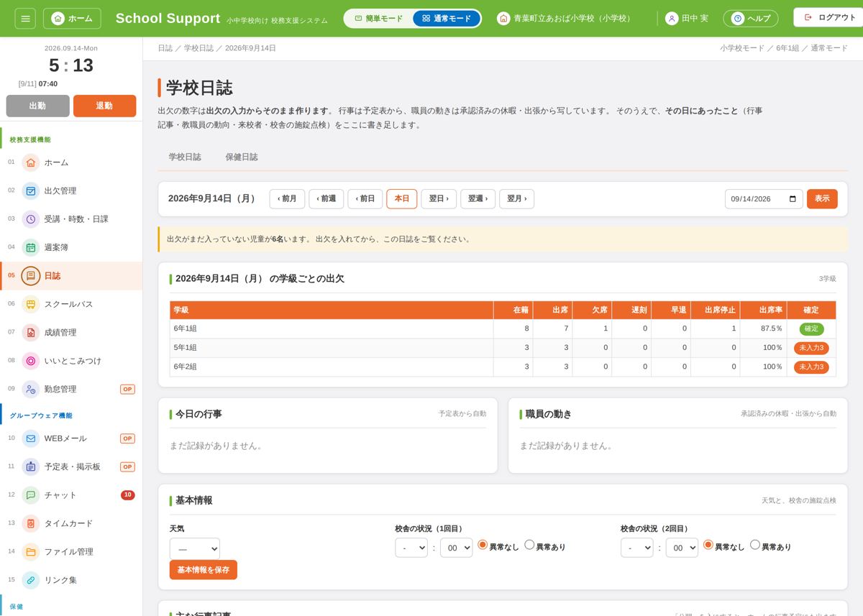Screen dimensions: 863x616
Task: Click the 日誌 journal icon in sidebar
Action: (x=30, y=276)
